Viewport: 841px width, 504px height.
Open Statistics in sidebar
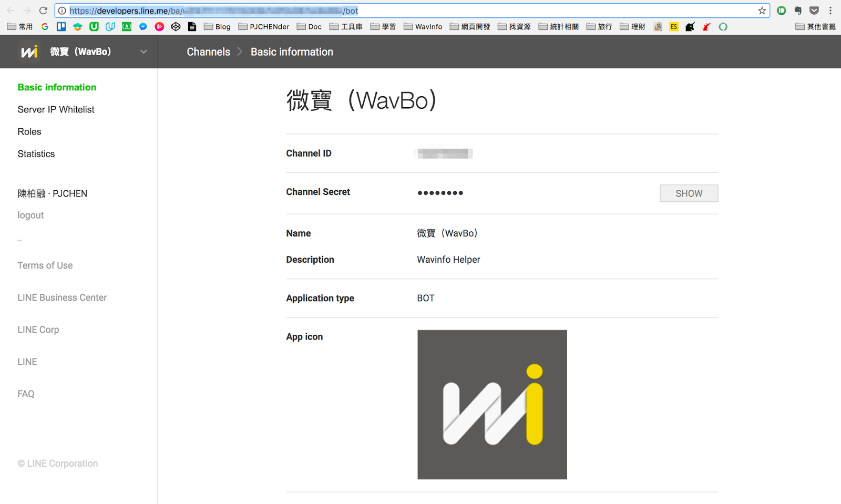[36, 153]
